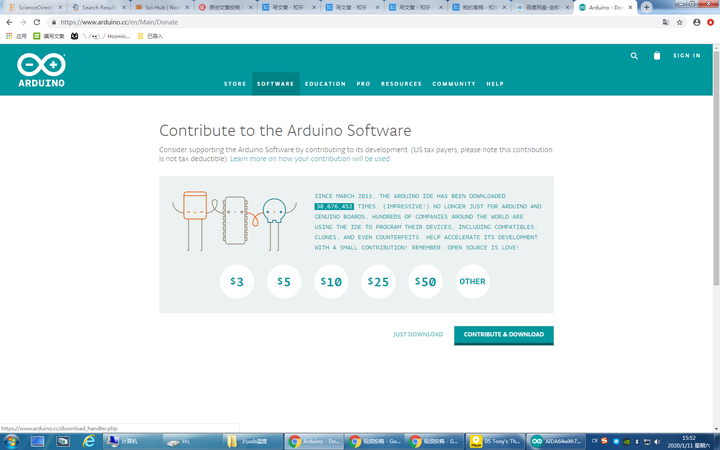Click the Windows Start orb
The height and width of the screenshot is (450, 720).
[11, 442]
